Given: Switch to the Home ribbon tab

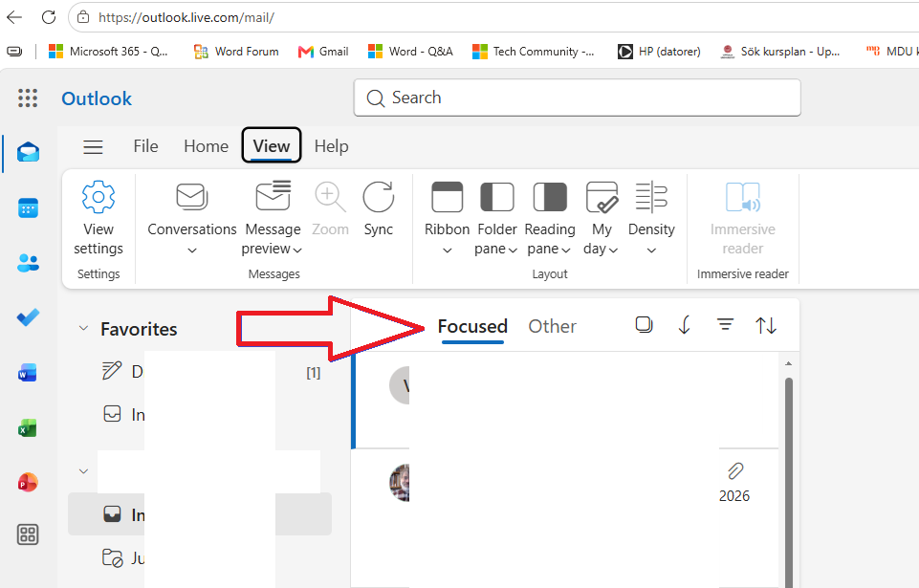Looking at the screenshot, I should (206, 146).
